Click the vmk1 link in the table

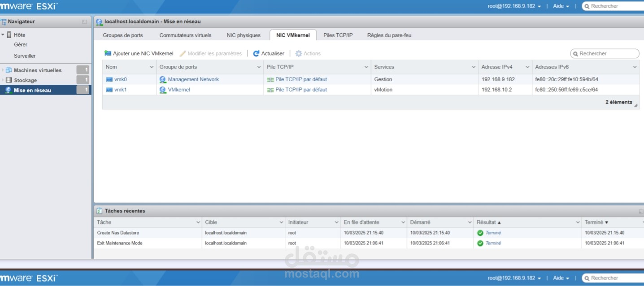point(120,89)
